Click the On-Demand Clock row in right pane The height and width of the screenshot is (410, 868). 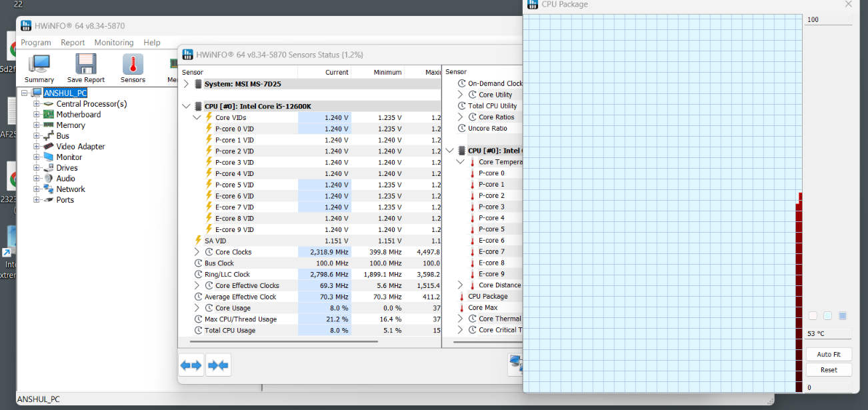pos(495,83)
